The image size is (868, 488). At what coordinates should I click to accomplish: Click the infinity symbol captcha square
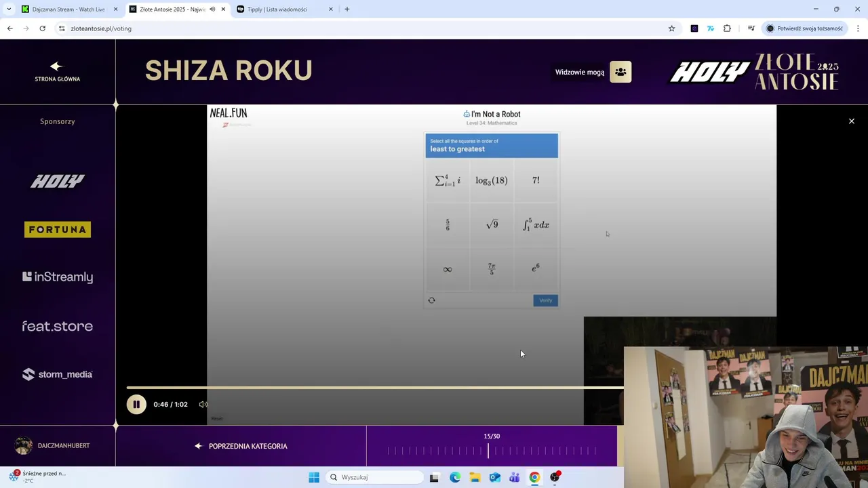(x=448, y=269)
